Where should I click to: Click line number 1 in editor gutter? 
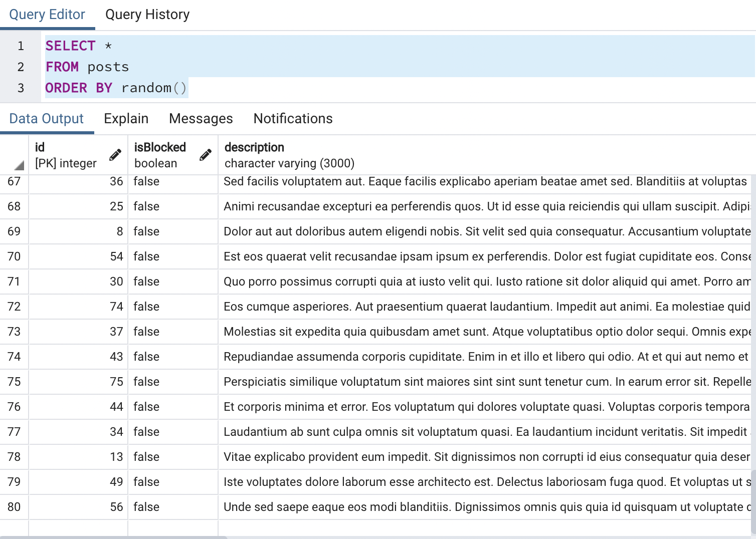(21, 46)
